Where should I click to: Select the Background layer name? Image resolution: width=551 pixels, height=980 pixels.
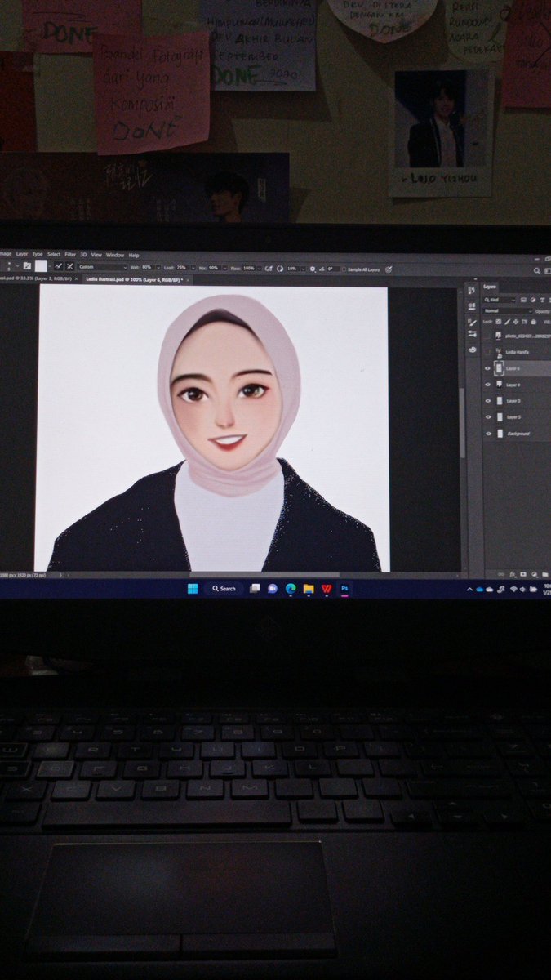tap(518, 434)
